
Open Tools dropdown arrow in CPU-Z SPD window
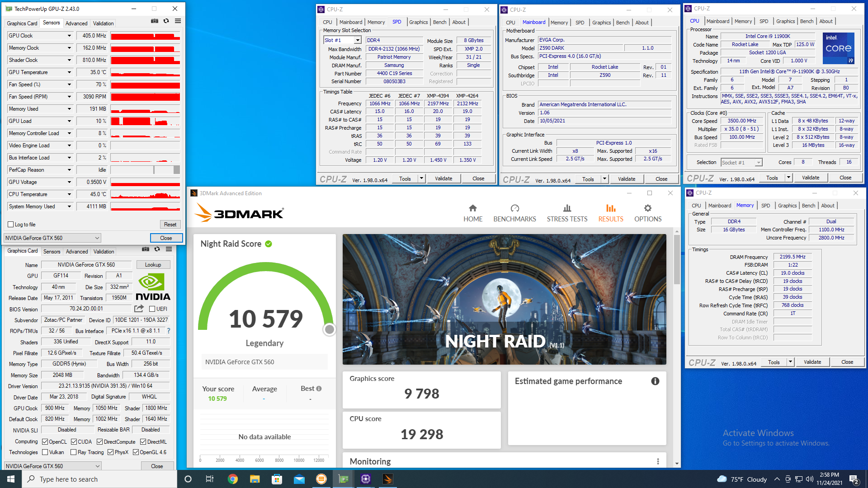pos(421,178)
